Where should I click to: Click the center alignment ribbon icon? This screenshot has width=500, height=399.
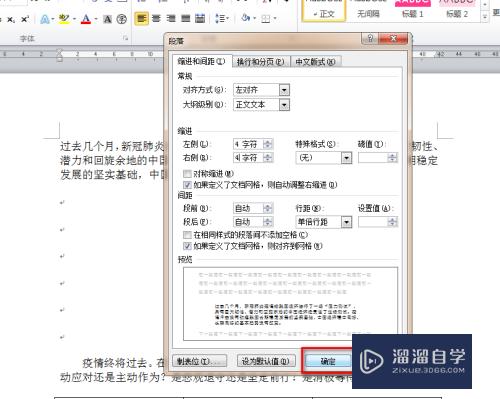tap(156, 19)
